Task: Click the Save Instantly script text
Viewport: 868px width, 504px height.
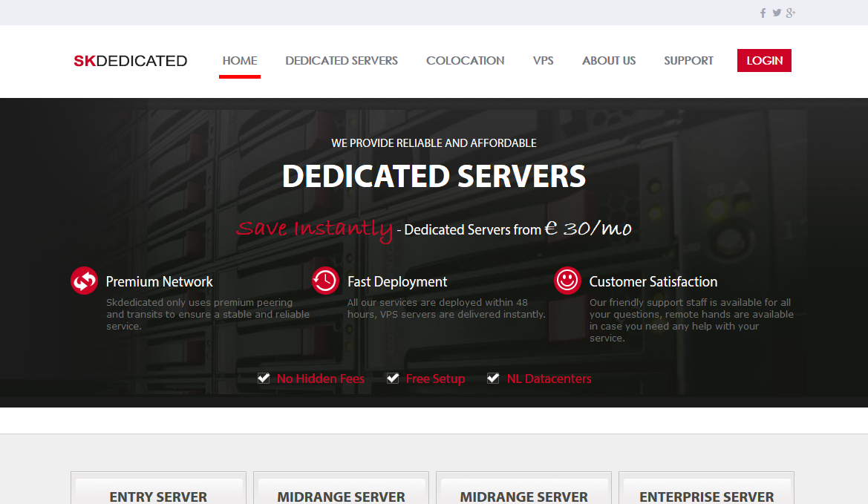Action: [x=314, y=229]
